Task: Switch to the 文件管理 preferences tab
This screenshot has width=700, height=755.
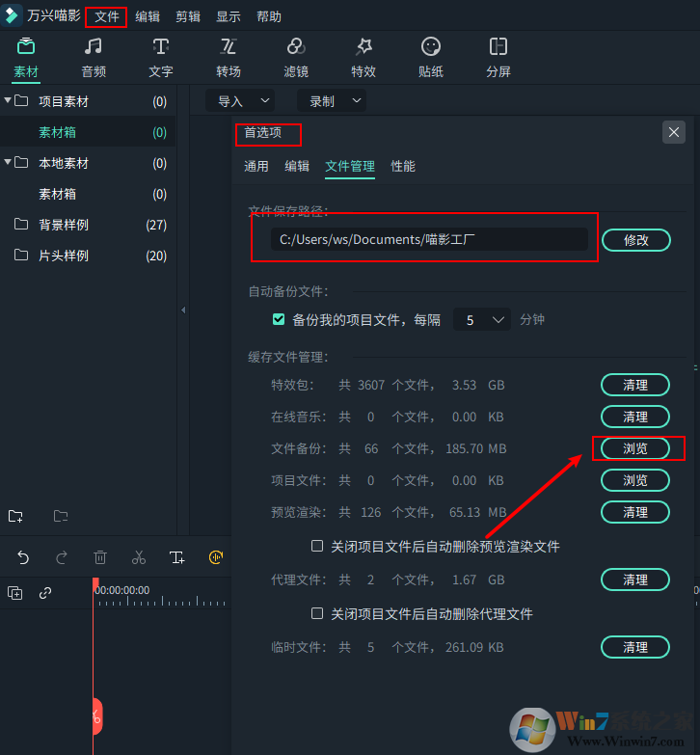Action: tap(350, 167)
